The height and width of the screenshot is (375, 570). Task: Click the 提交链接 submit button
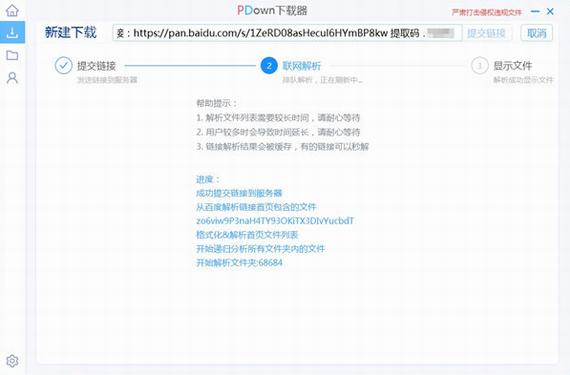pyautogui.click(x=486, y=33)
